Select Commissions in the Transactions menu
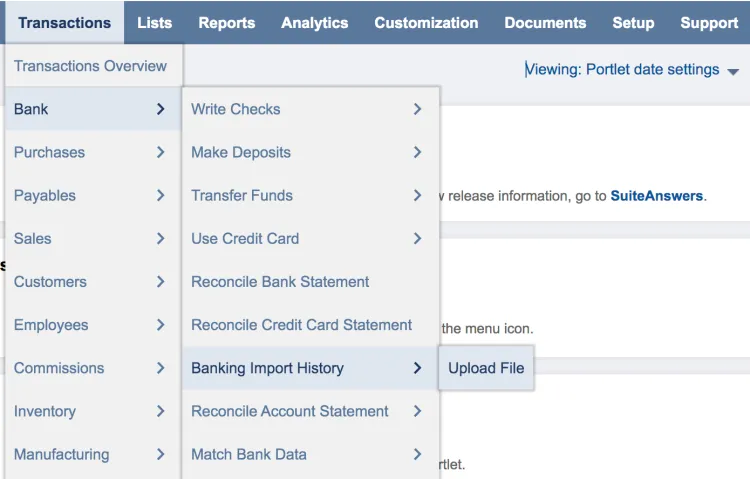This screenshot has width=750, height=479. tap(93, 368)
